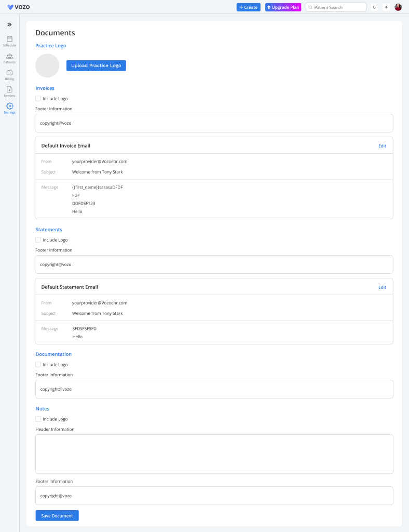Save Document at the bottom
The image size is (409, 532).
click(x=57, y=515)
